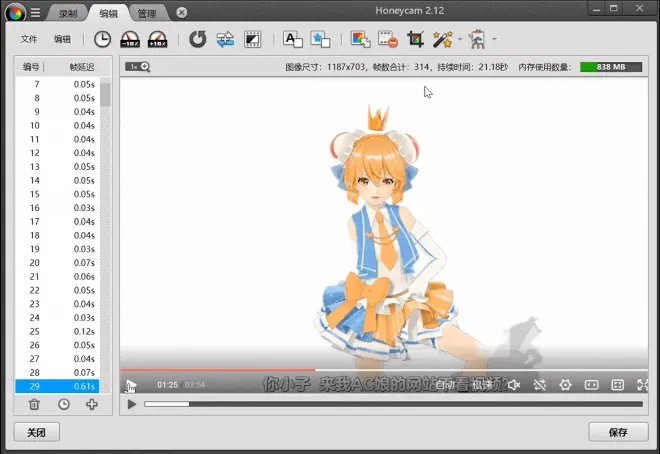Image resolution: width=660 pixels, height=454 pixels.
Task: Insert text with the A icon
Action: [293, 39]
